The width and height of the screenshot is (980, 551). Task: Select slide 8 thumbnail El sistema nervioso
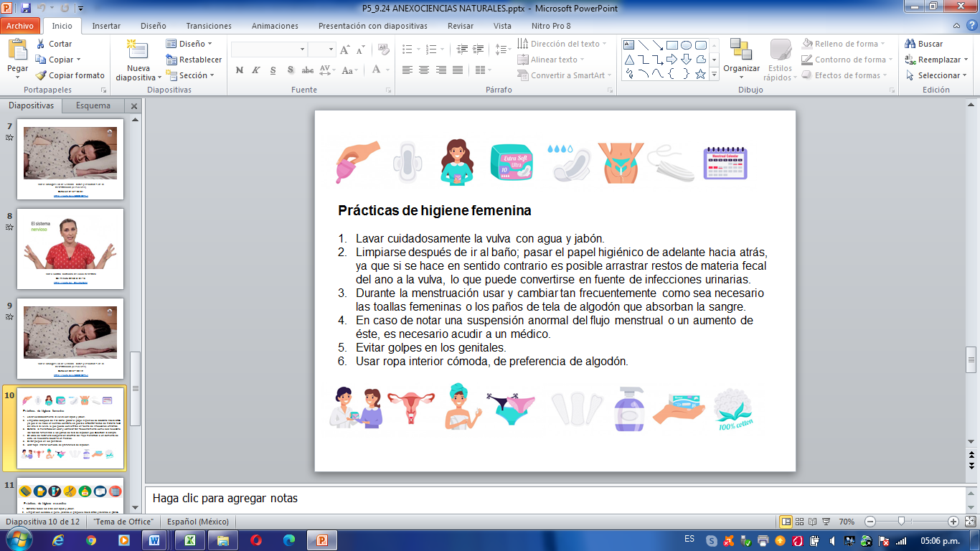tap(70, 248)
